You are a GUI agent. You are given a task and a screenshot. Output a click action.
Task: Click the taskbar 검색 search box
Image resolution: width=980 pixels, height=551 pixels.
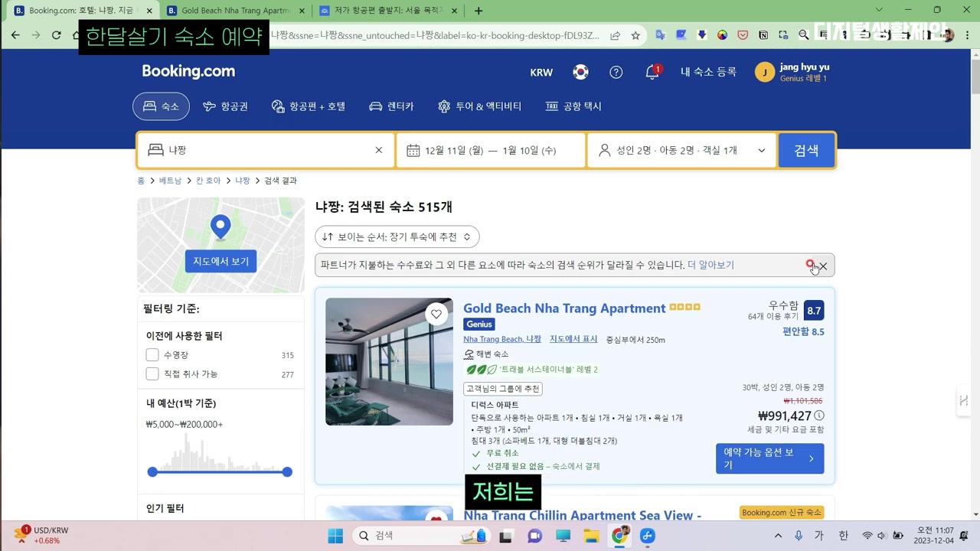421,536
